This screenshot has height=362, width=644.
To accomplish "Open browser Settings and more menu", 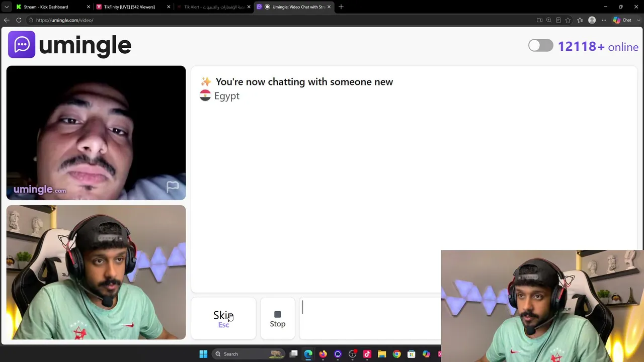I will pyautogui.click(x=604, y=20).
